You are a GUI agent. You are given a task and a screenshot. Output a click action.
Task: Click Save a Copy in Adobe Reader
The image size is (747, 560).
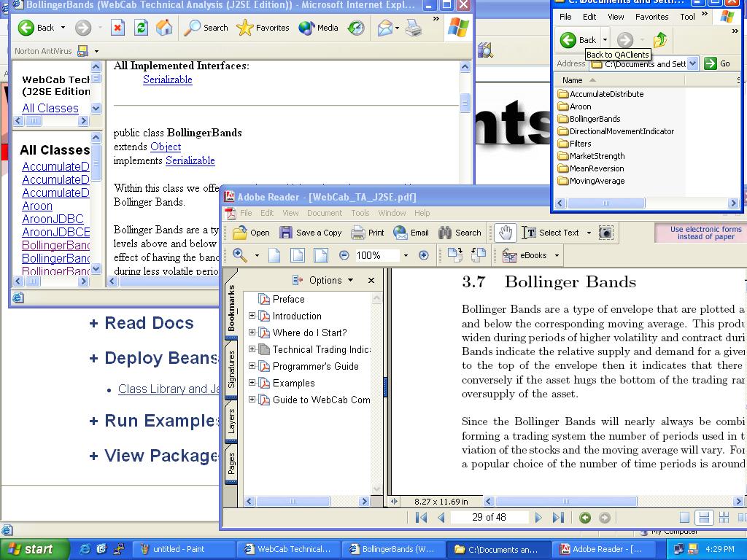[311, 233]
